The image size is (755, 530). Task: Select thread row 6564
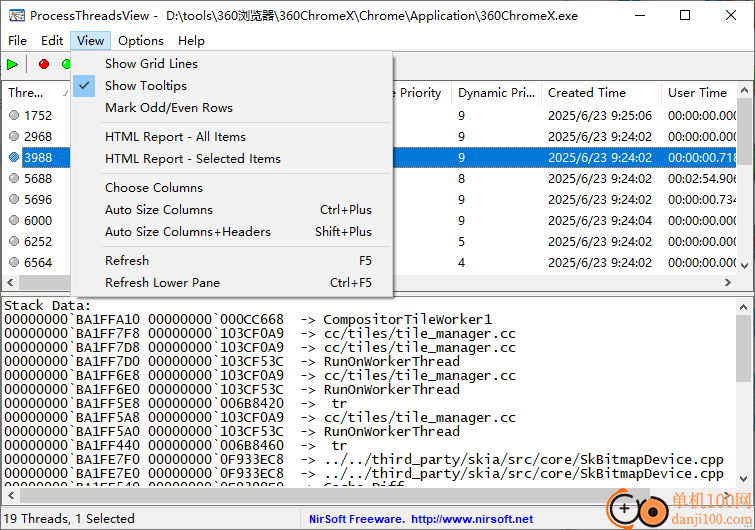click(x=38, y=262)
